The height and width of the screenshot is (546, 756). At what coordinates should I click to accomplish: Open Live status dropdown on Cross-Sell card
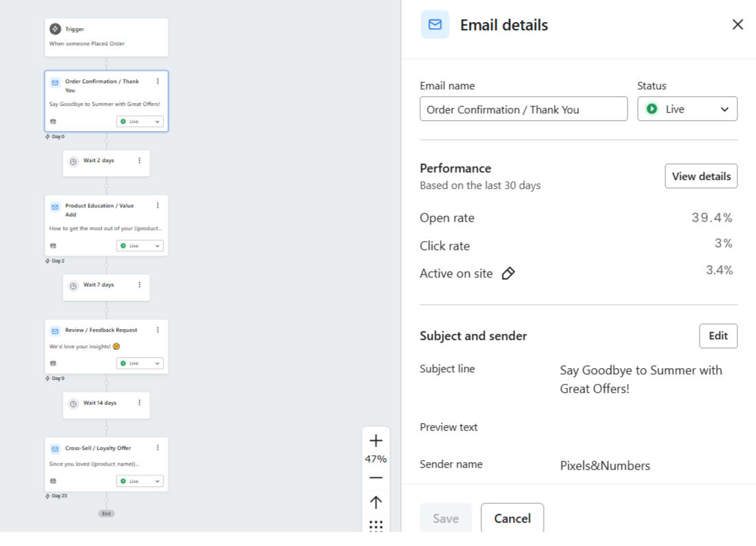click(x=140, y=481)
